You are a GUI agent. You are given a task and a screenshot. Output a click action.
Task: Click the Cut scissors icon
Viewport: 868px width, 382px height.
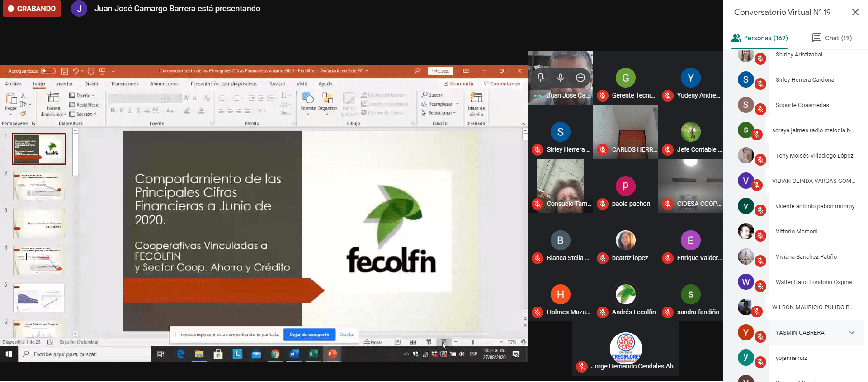23,95
